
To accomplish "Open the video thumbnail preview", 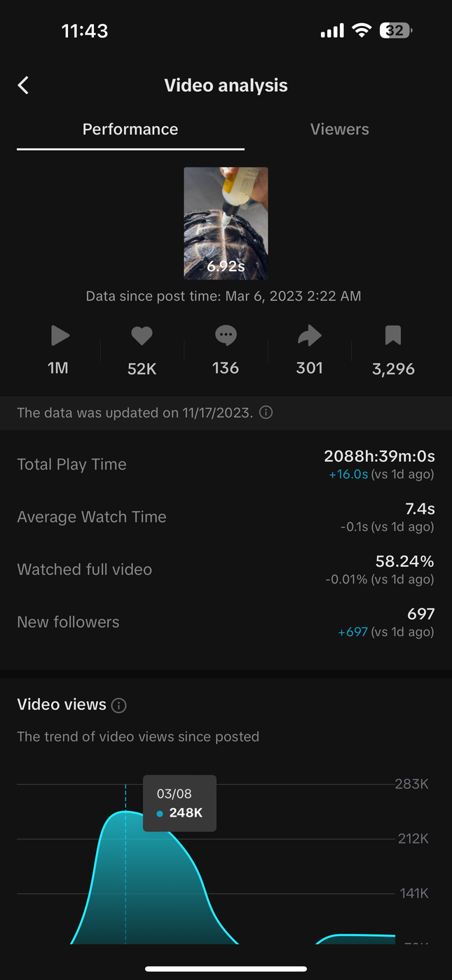I will click(x=226, y=223).
